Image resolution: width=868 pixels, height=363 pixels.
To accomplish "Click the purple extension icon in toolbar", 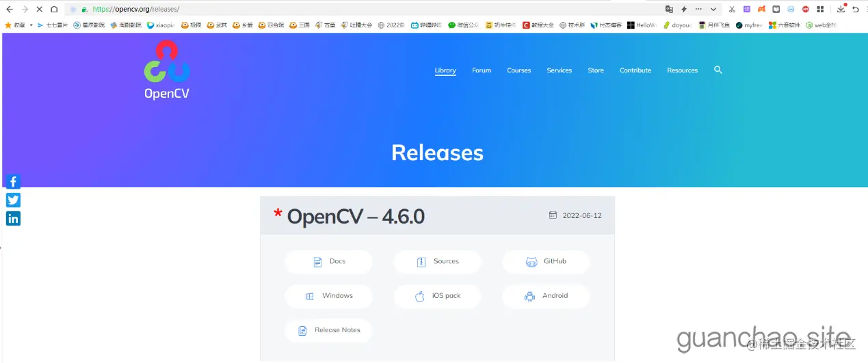I will [x=747, y=9].
